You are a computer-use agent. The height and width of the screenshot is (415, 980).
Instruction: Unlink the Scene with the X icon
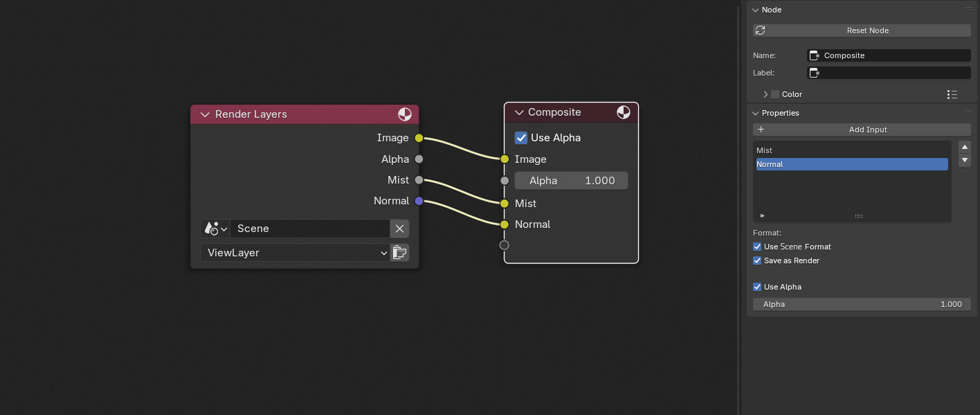pos(399,229)
